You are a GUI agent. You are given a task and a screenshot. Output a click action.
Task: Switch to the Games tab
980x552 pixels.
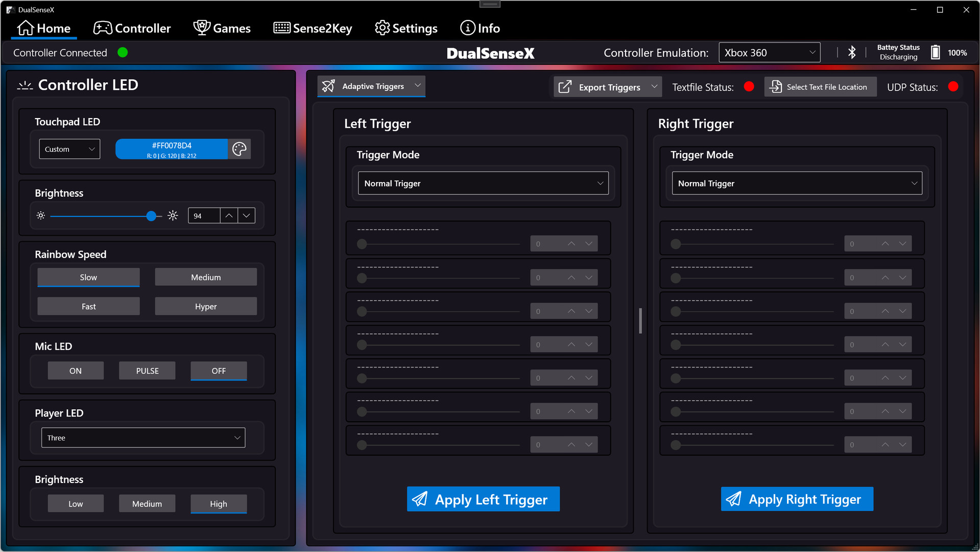click(222, 28)
